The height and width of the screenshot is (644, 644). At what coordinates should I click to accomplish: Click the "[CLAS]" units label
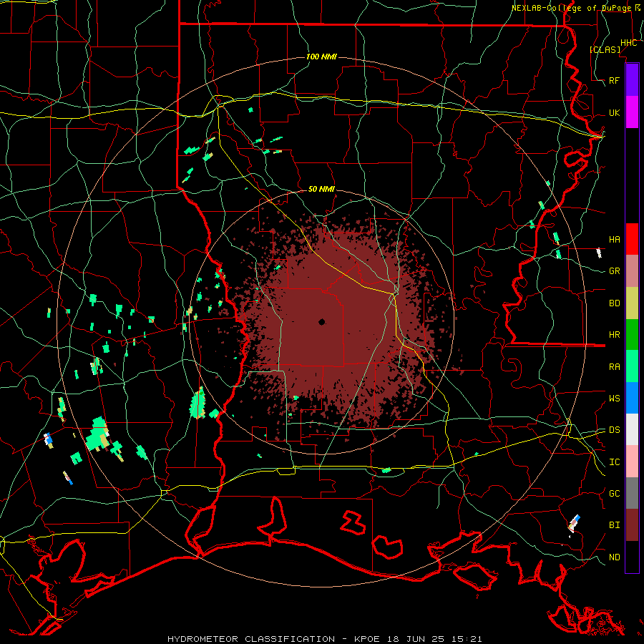coord(605,49)
